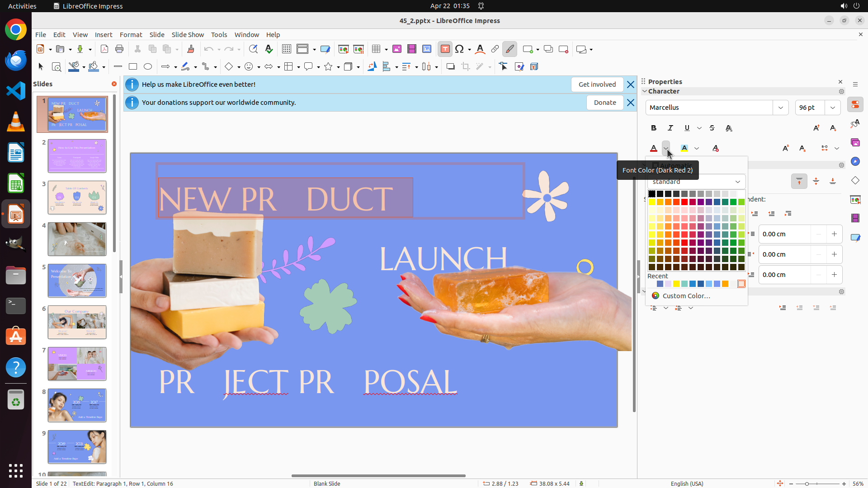868x488 pixels.
Task: Click Insert Text Box toolbar icon
Action: [x=445, y=49]
